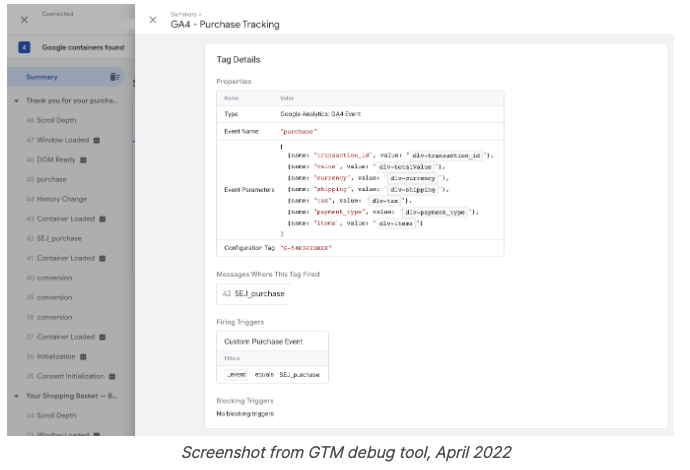The image size is (690, 470).
Task: Select the 45 purchase message
Action: [47, 180]
